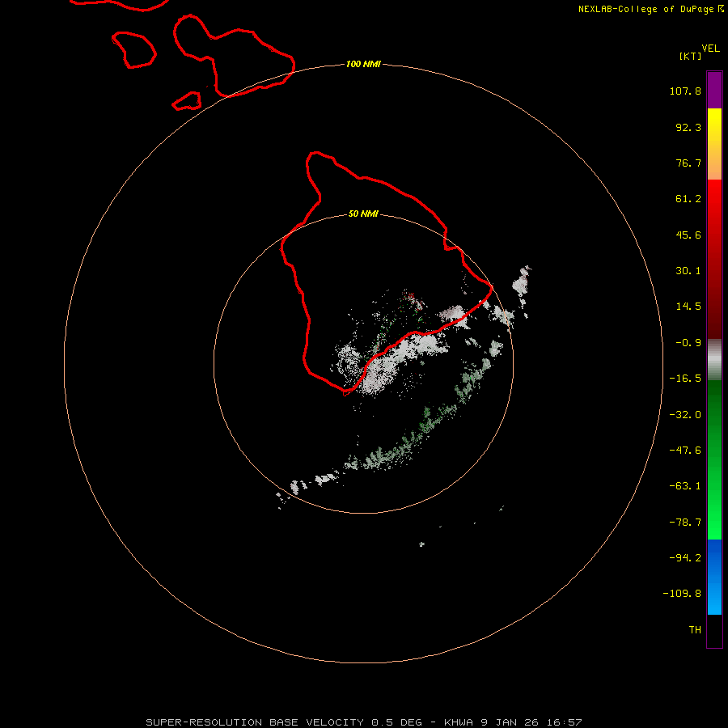This screenshot has width=728, height=728.
Task: Click the NEXLAB-College of DuPage watermark text
Action: pyautogui.click(x=650, y=9)
